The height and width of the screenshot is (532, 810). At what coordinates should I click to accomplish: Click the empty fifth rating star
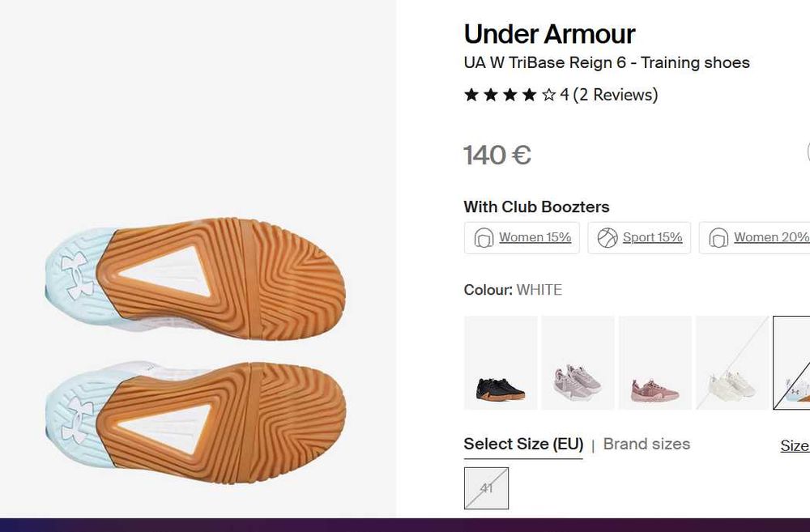(x=549, y=96)
